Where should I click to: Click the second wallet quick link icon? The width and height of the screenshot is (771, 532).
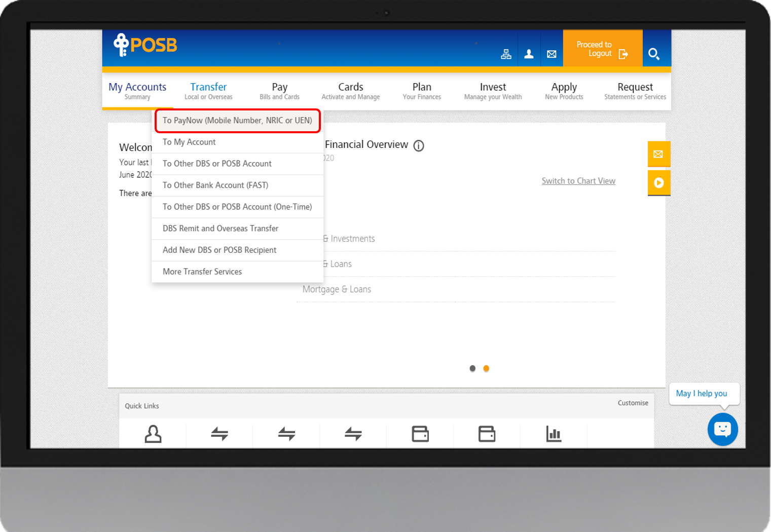click(x=487, y=434)
